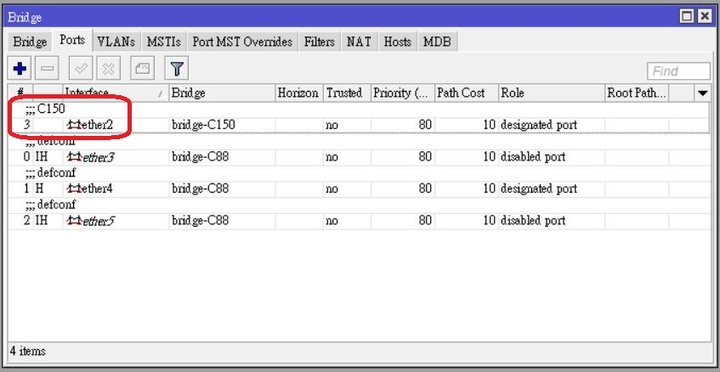Sort by the Path Cost column header
The image size is (720, 372).
tap(467, 93)
